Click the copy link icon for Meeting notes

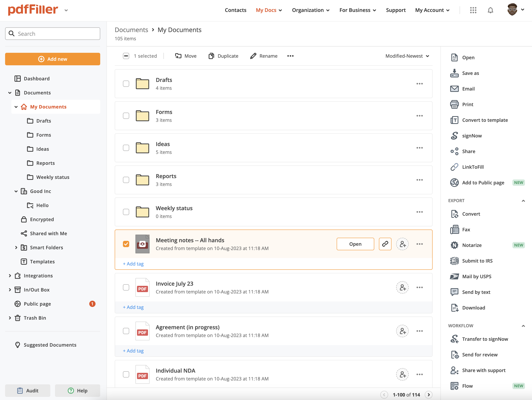[385, 244]
